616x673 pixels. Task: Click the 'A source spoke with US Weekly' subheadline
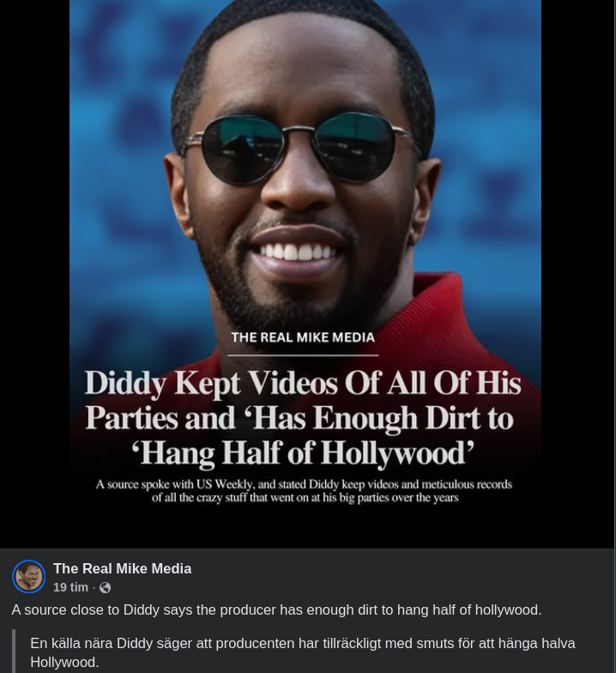click(304, 491)
